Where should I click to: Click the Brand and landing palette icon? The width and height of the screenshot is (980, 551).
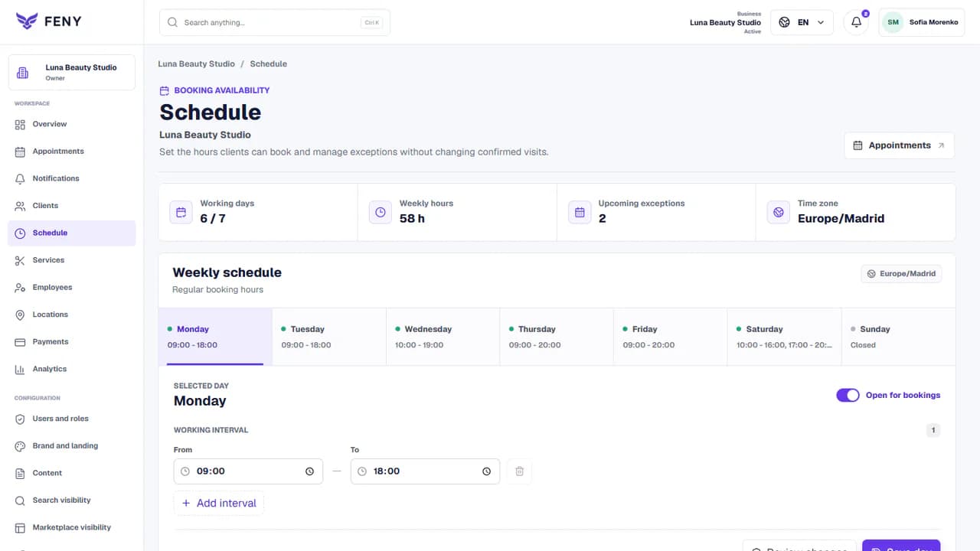20,446
